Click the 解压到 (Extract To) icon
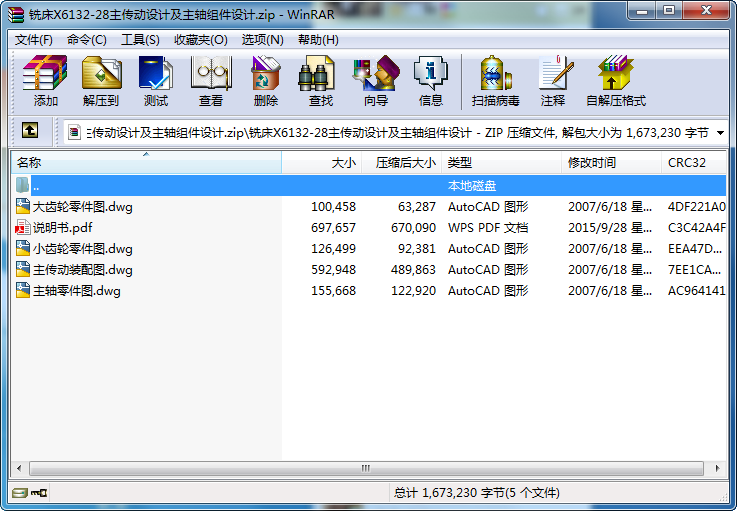Image resolution: width=737 pixels, height=511 pixels. tap(100, 80)
